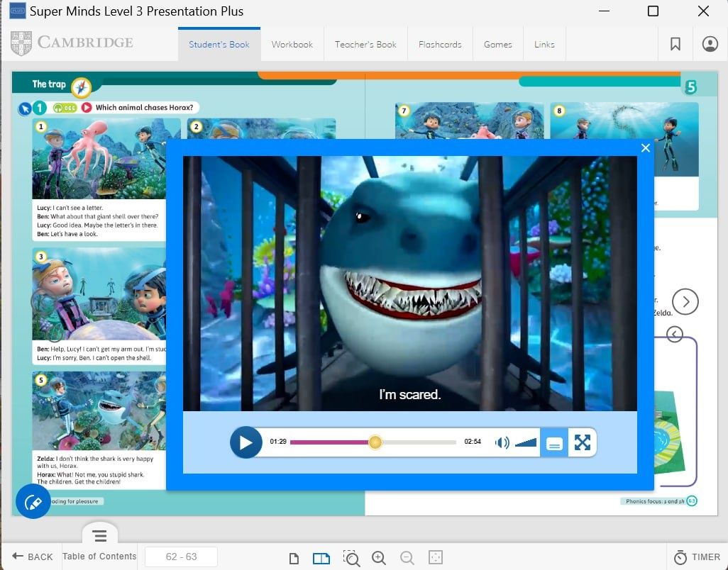The width and height of the screenshot is (728, 570).
Task: Select the zoom to area tool
Action: 351,558
